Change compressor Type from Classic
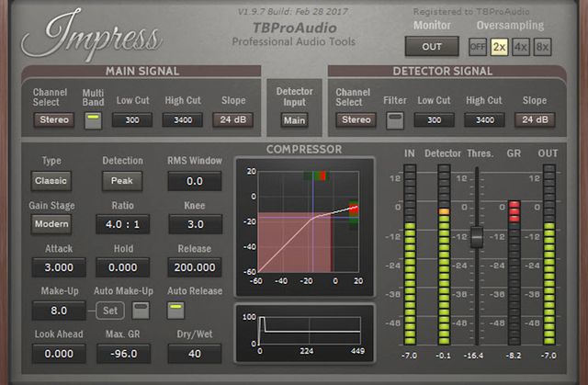This screenshot has height=385, width=588. coord(51,181)
